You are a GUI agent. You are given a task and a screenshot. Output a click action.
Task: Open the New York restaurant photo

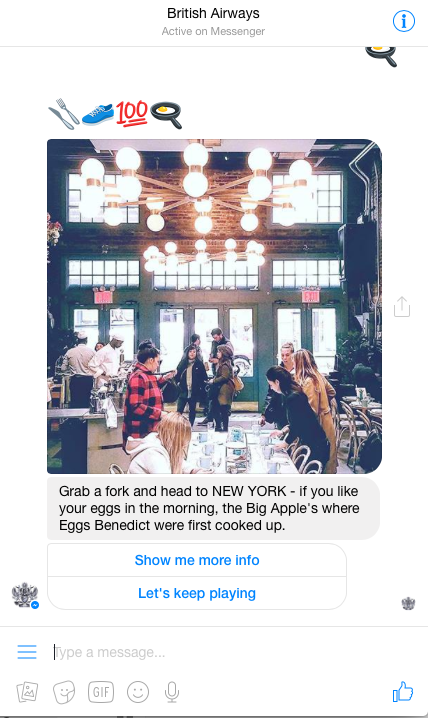214,306
